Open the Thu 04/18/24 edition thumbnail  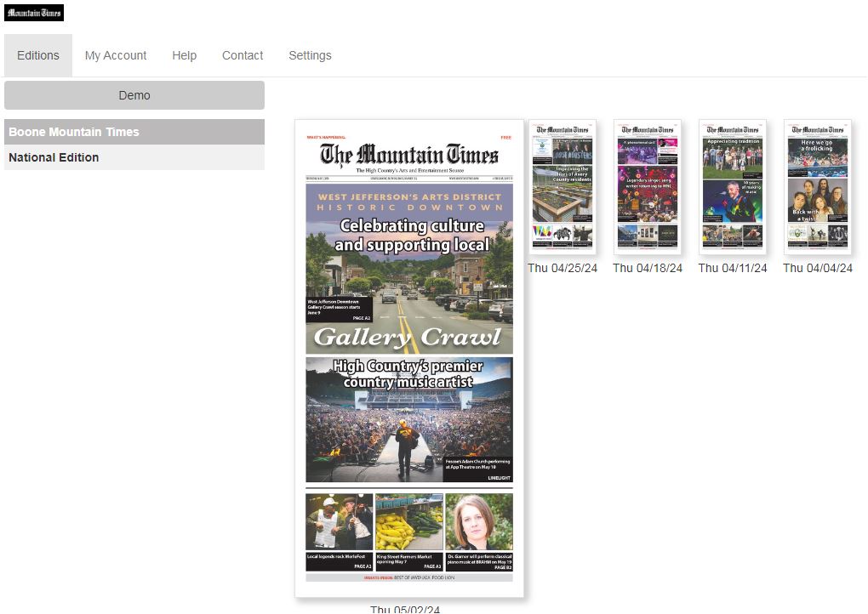point(648,187)
